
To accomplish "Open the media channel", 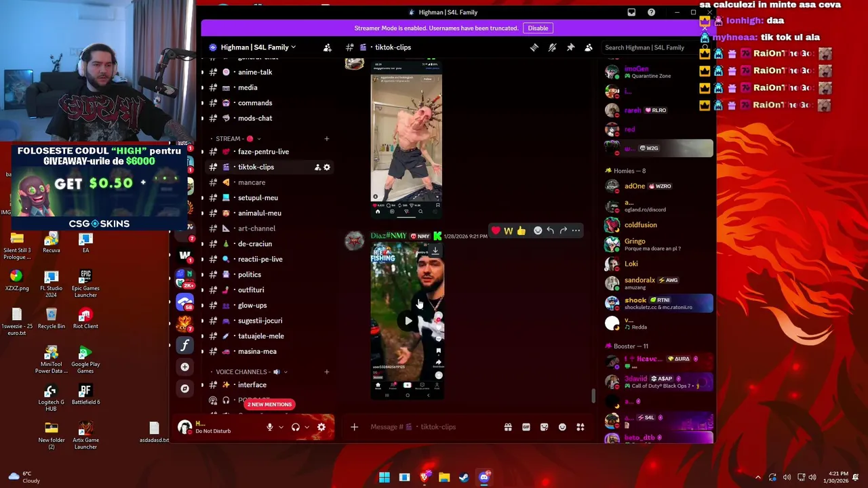I will 269,87.
